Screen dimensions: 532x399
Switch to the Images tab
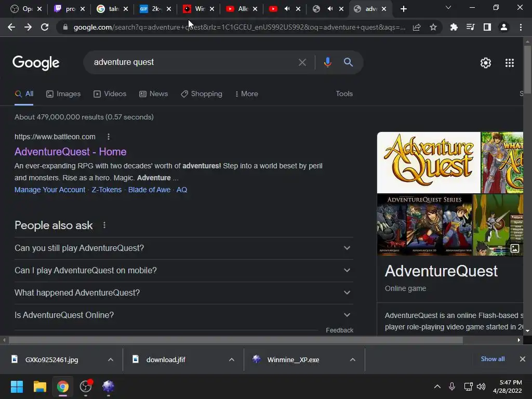[x=63, y=94]
